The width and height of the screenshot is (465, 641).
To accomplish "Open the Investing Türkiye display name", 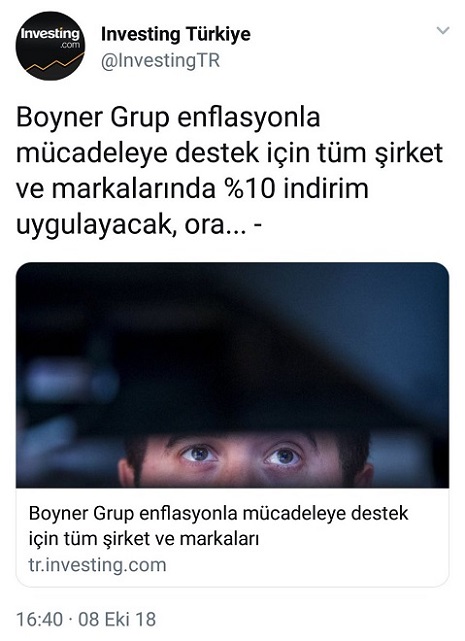I will pyautogui.click(x=175, y=34).
